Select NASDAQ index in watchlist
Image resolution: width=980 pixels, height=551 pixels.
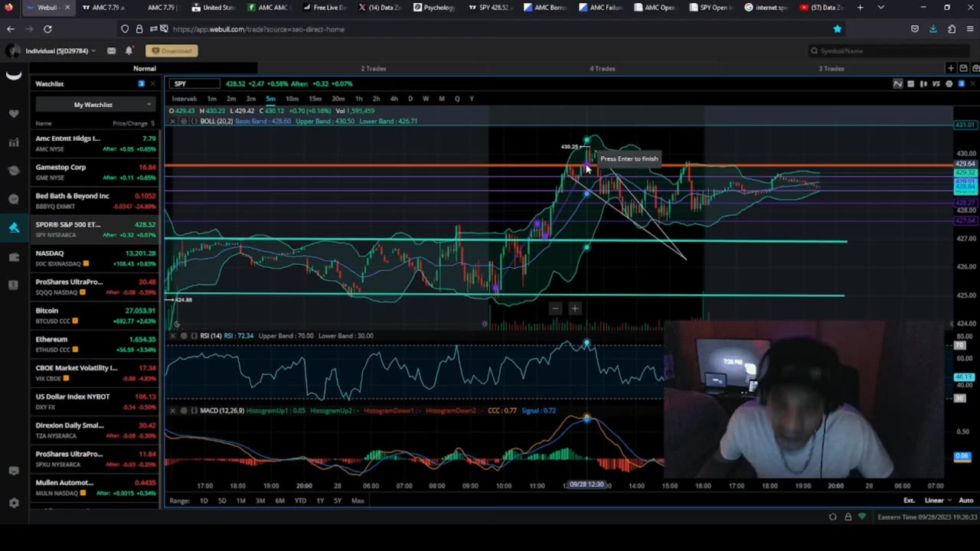point(96,258)
